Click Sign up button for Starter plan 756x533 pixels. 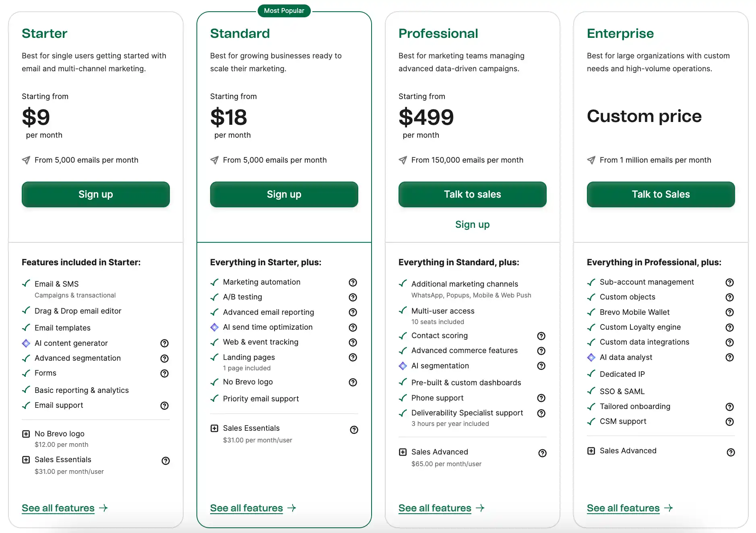tap(96, 194)
